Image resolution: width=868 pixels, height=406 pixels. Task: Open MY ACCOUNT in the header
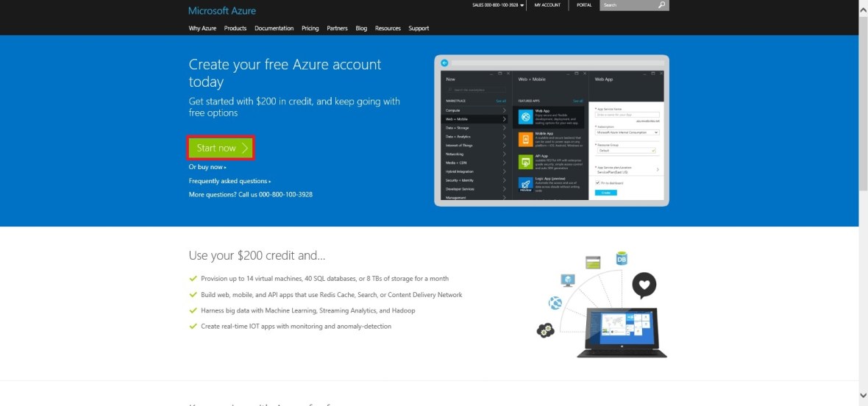point(547,5)
